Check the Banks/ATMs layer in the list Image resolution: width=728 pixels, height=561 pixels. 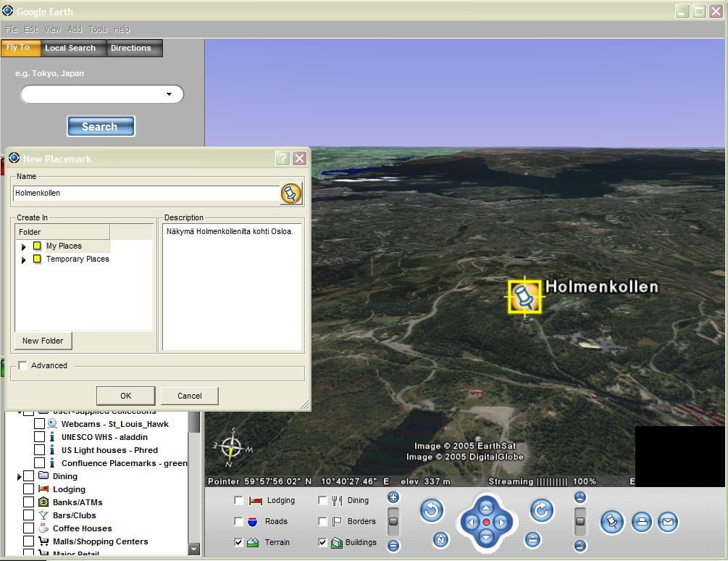28,502
